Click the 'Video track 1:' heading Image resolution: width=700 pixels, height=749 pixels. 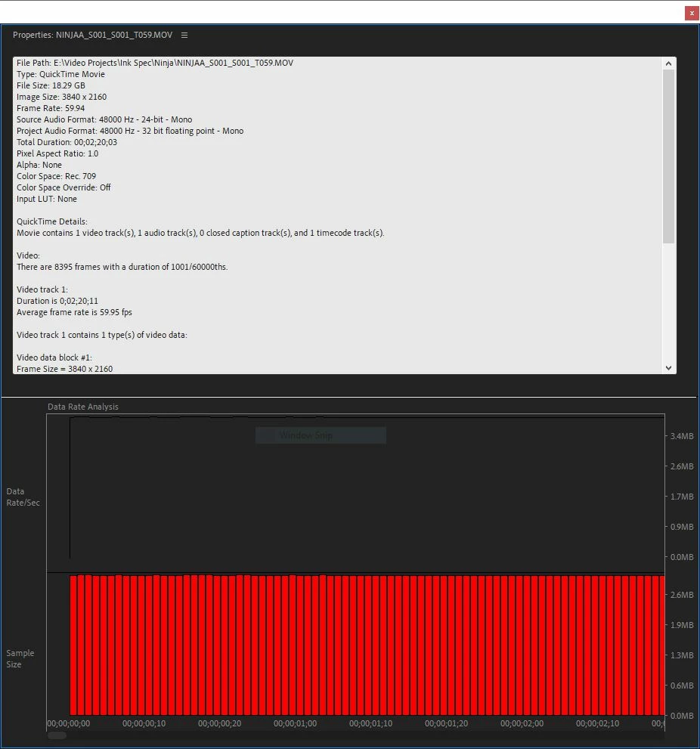click(42, 289)
